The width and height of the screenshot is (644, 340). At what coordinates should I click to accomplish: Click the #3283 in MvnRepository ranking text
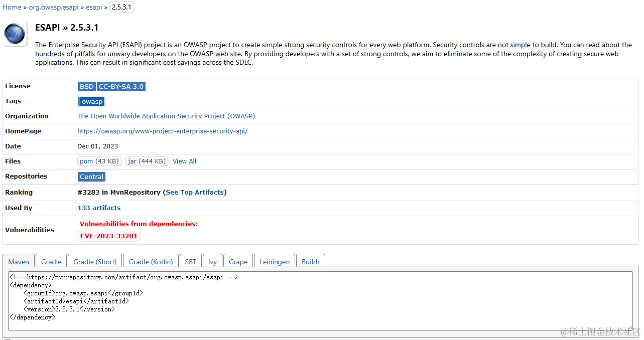click(119, 192)
